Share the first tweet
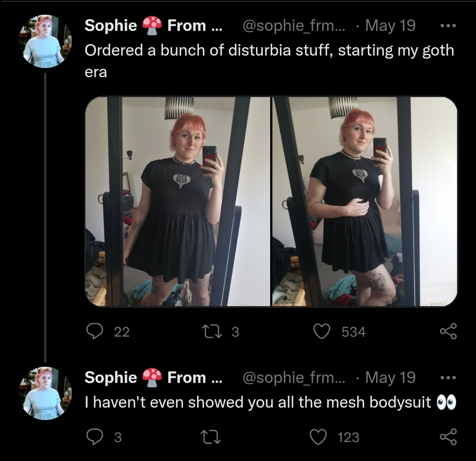This screenshot has height=461, width=476. pos(448,331)
